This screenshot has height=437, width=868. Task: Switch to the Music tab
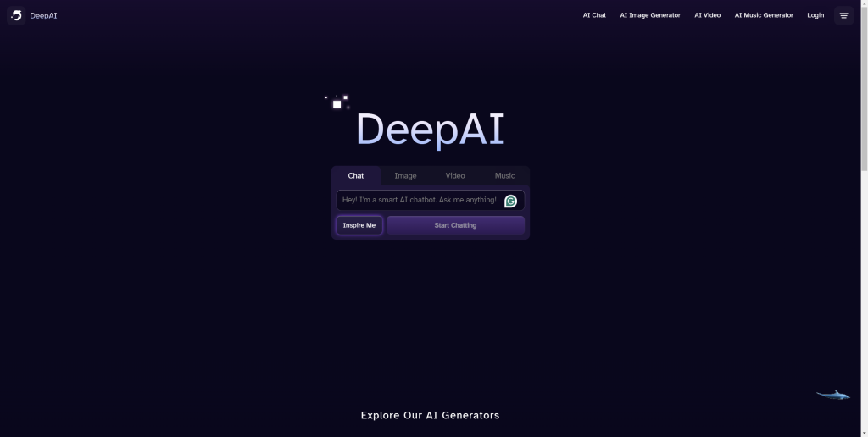(x=504, y=176)
